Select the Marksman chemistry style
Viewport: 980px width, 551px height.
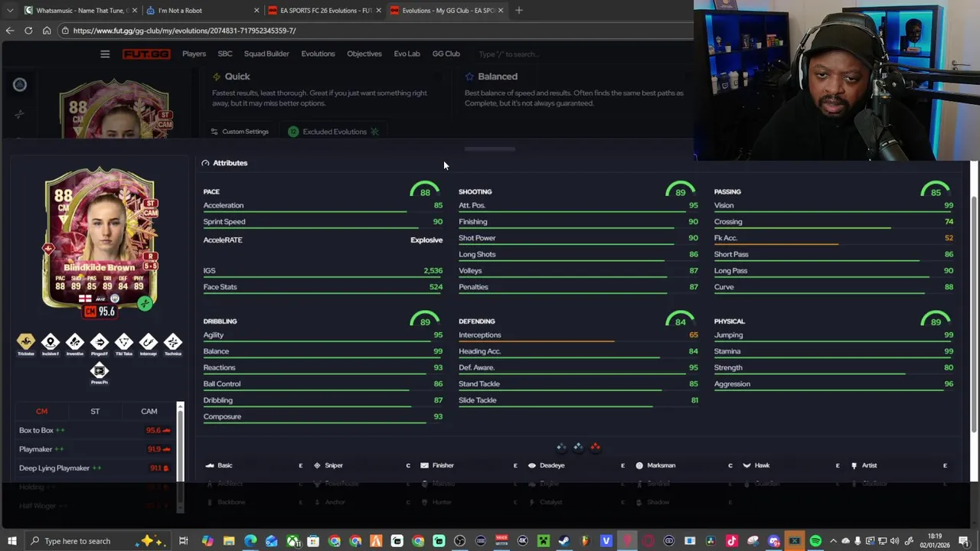(683, 465)
